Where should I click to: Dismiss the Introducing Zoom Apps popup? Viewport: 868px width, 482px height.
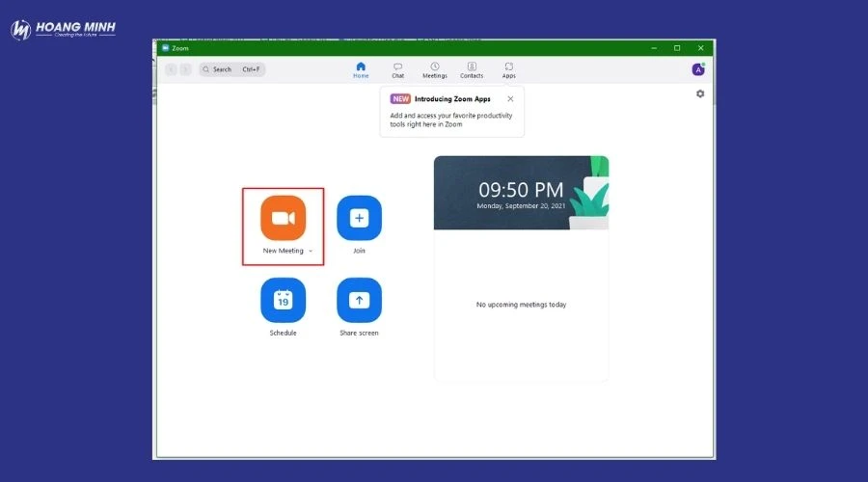[x=510, y=99]
